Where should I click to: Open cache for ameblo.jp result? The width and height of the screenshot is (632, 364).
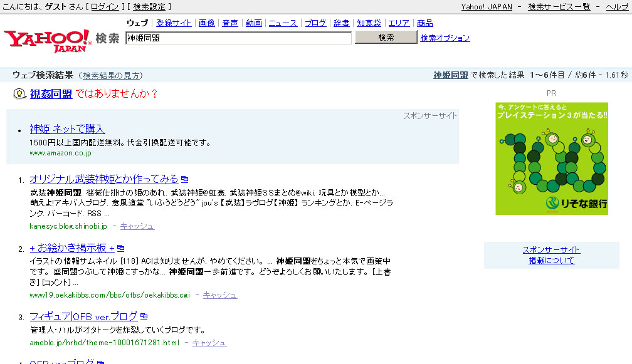[x=209, y=343]
